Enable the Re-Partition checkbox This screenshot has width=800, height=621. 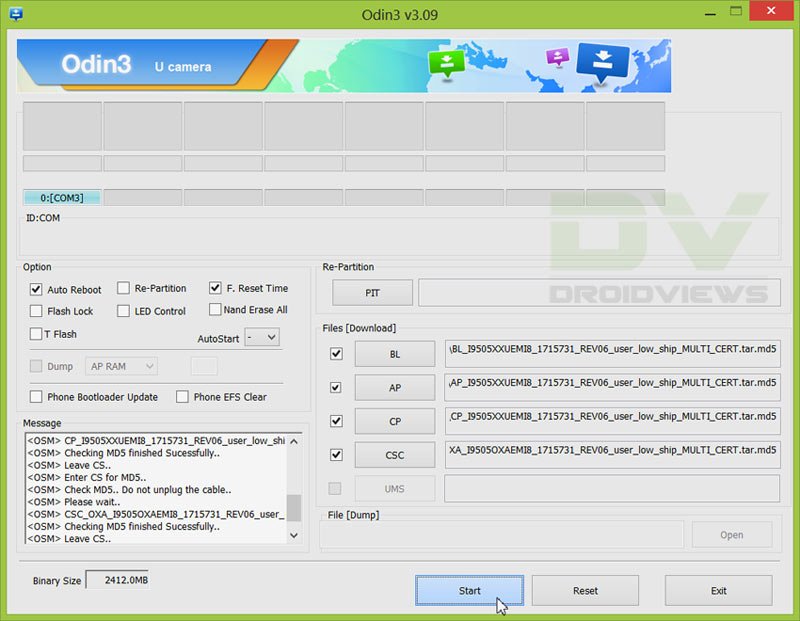(123, 288)
